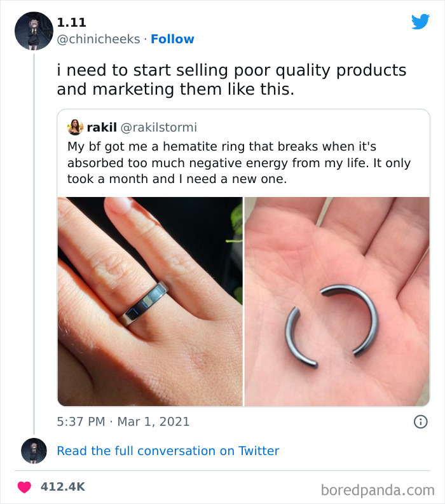The width and height of the screenshot is (445, 504).
Task: Click the quoted hematite ring tweet text
Action: point(238,163)
